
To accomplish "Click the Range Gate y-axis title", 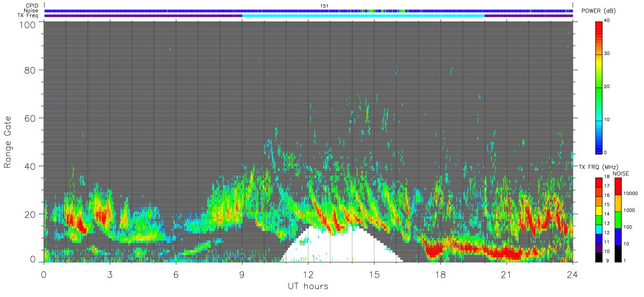I will pyautogui.click(x=8, y=142).
